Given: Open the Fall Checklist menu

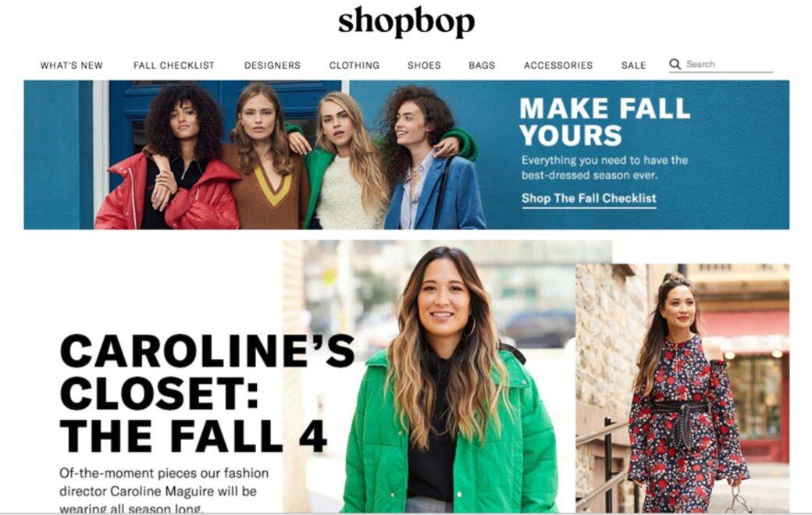Looking at the screenshot, I should [x=173, y=66].
